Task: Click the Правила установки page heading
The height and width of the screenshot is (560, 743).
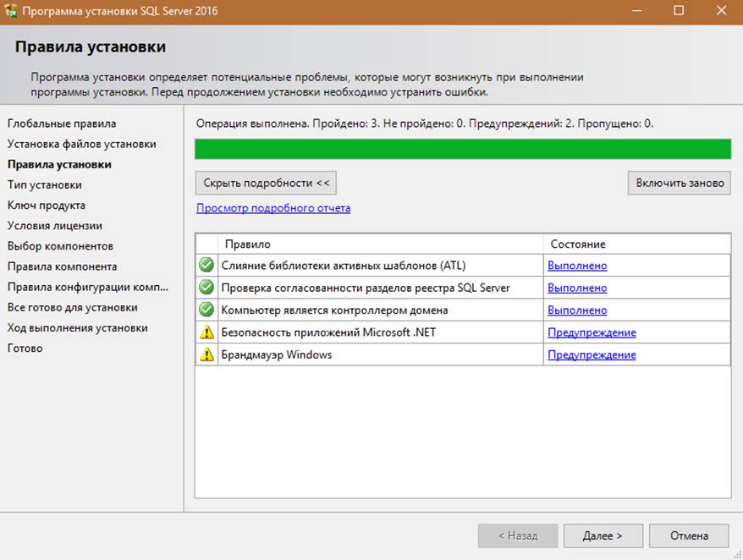Action: coord(90,47)
